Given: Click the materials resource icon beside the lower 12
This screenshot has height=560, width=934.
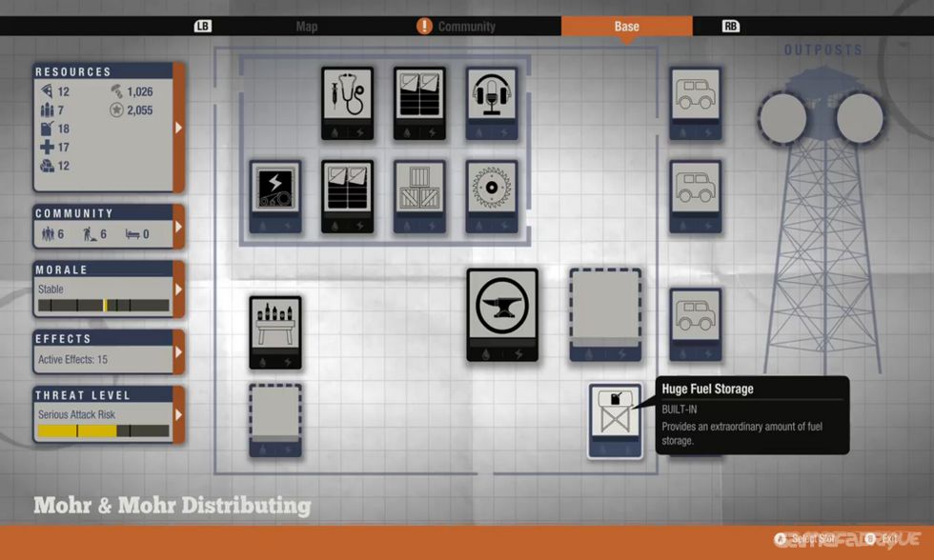Looking at the screenshot, I should (x=47, y=166).
